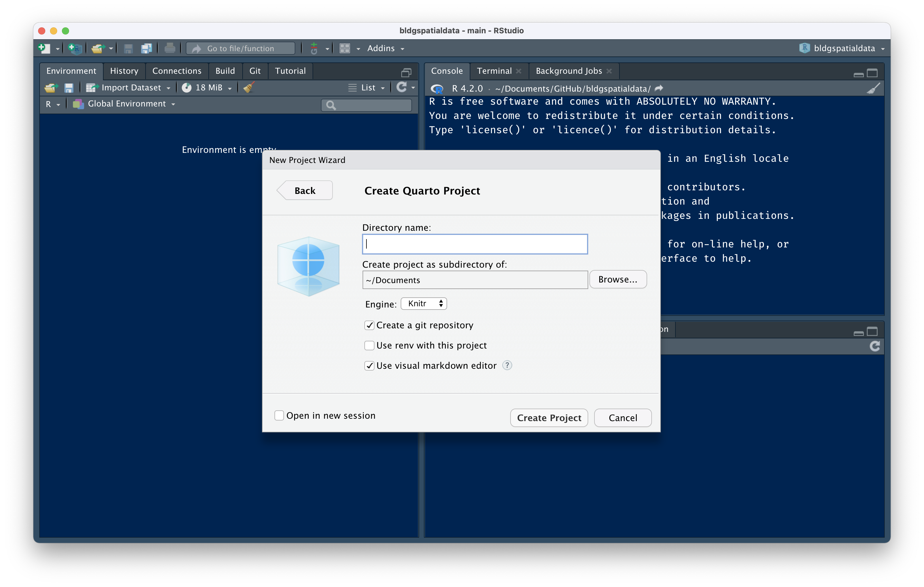Uncheck Create a git repository
This screenshot has width=924, height=587.
point(369,325)
